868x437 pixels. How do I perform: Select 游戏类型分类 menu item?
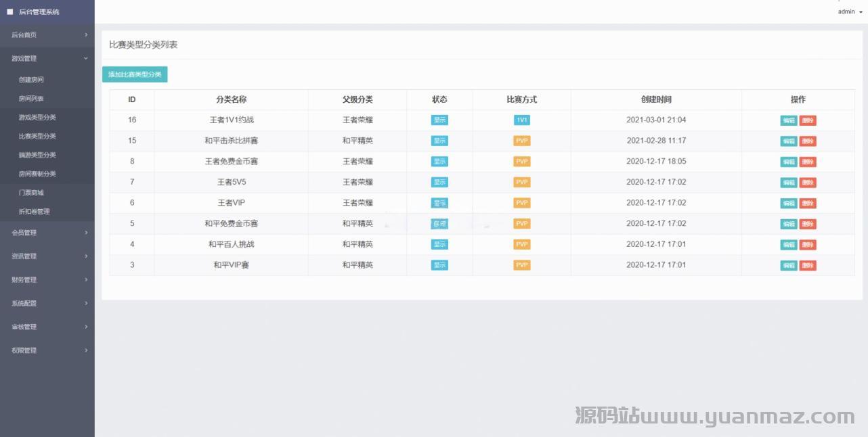tap(37, 118)
